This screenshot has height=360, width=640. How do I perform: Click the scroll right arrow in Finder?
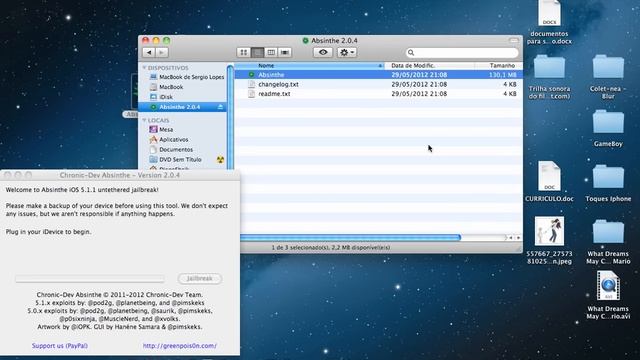518,238
